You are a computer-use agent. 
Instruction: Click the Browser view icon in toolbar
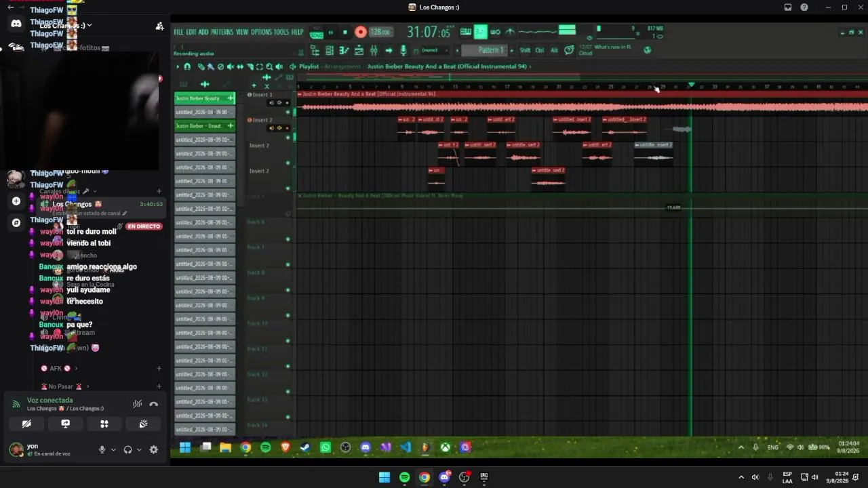315,50
